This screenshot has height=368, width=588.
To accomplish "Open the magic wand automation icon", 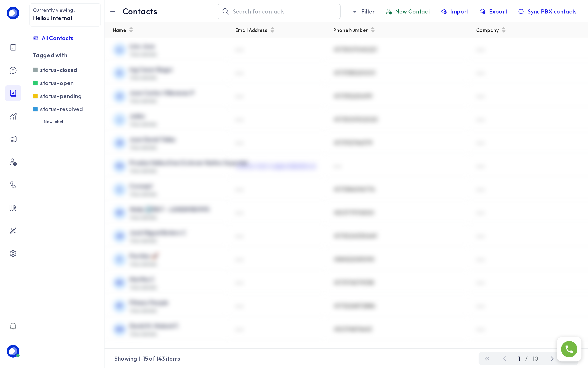I will 13,231.
